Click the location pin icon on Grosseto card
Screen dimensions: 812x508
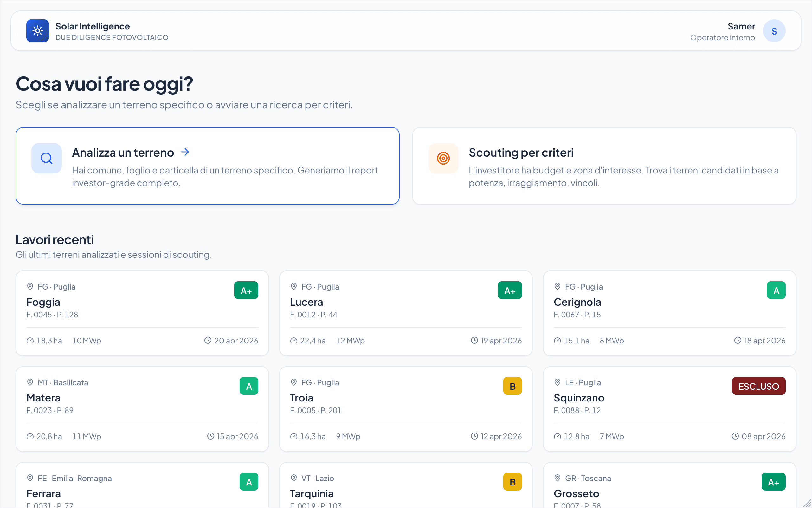557,478
